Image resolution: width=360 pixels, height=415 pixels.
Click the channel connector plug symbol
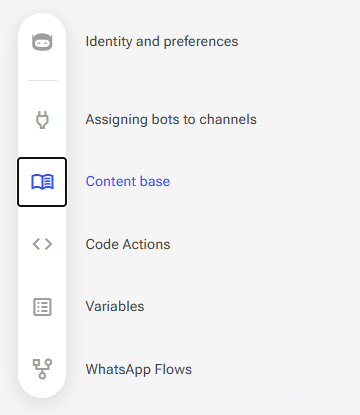tap(42, 120)
